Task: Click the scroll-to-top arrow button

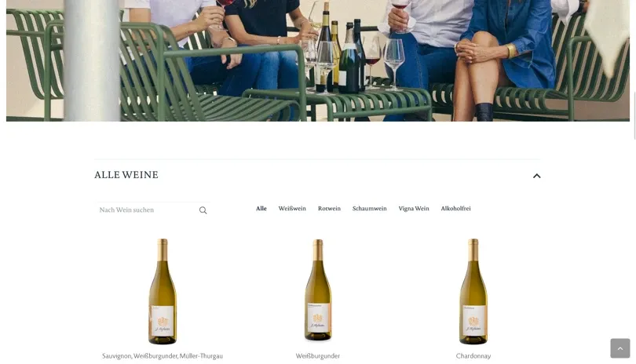Action: click(x=620, y=348)
